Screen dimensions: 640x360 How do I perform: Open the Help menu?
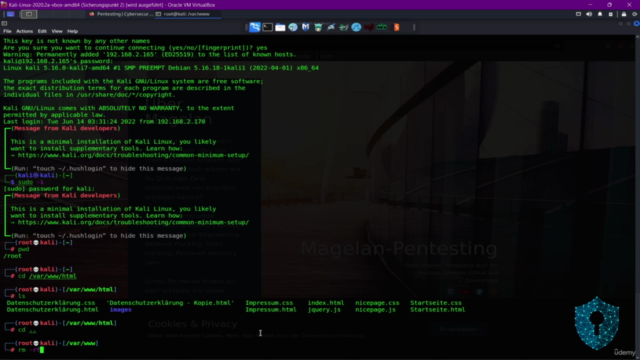[x=72, y=31]
